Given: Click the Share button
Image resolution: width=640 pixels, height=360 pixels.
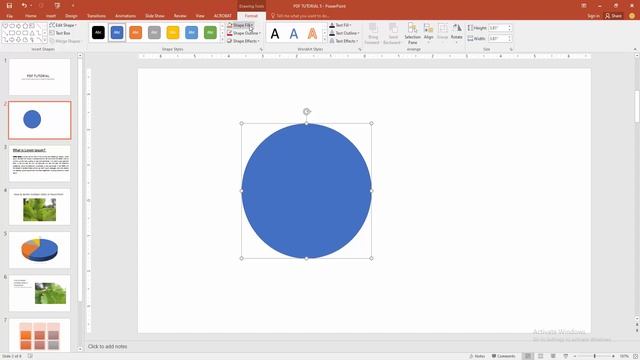Looking at the screenshot, I should [613, 16].
